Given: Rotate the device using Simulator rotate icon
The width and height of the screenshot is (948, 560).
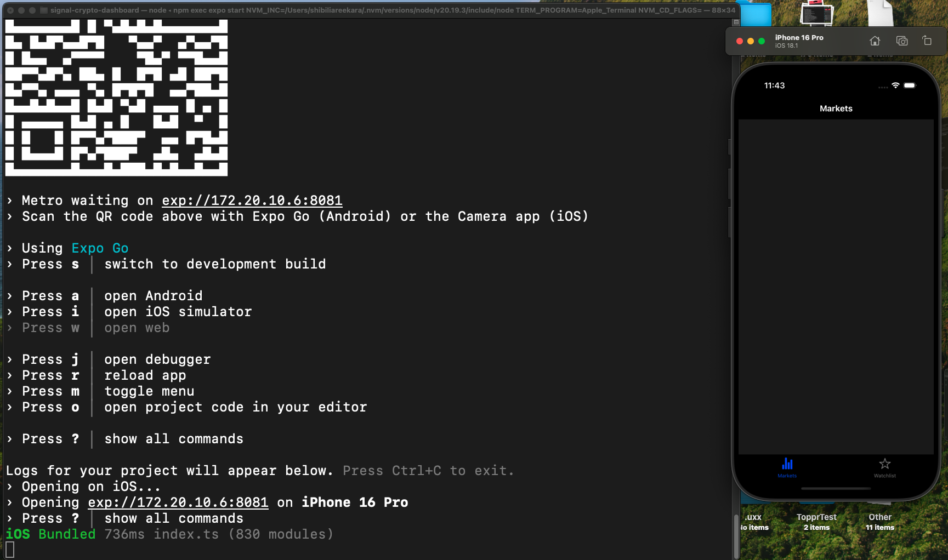Looking at the screenshot, I should (927, 41).
